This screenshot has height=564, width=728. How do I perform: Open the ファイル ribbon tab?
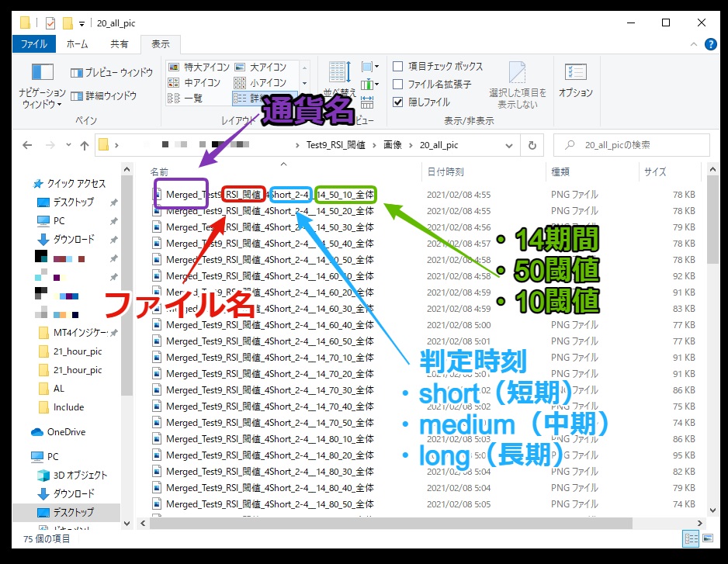(34, 44)
